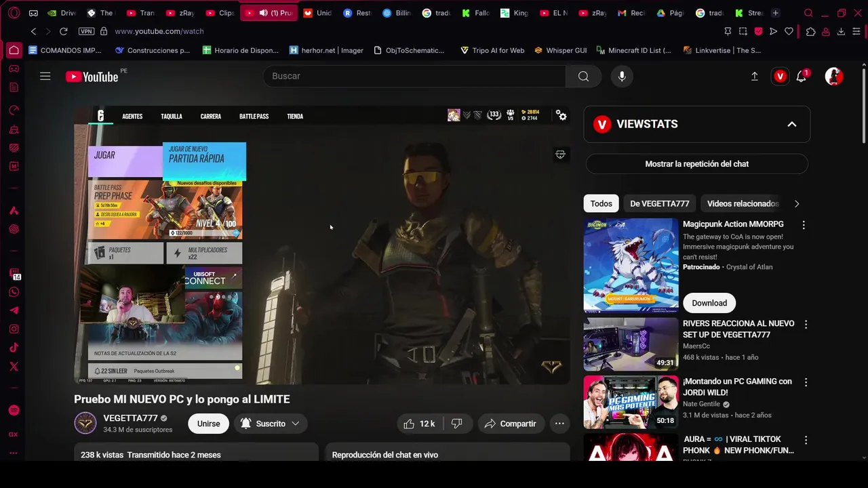Screen dimensions: 868x488
Task: Switch to the Clips YouTube tab
Action: (220, 13)
